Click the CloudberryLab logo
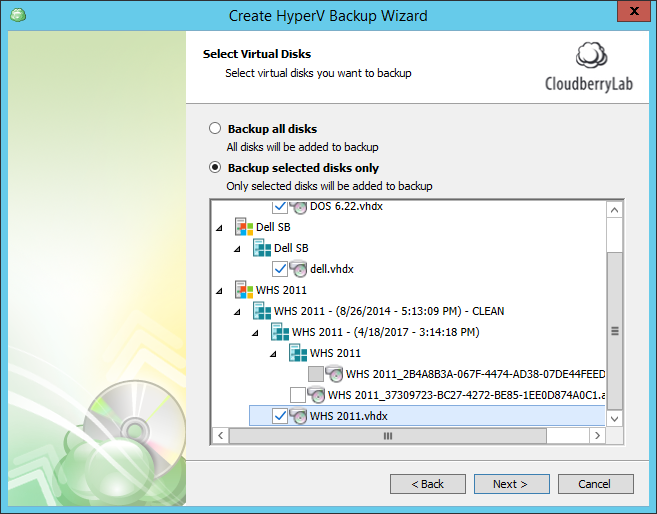 click(x=589, y=67)
